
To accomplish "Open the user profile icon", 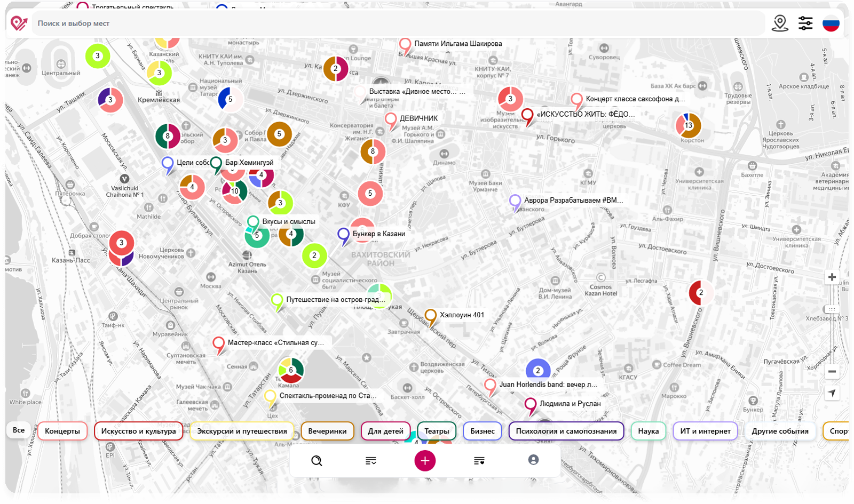I will click(x=533, y=460).
